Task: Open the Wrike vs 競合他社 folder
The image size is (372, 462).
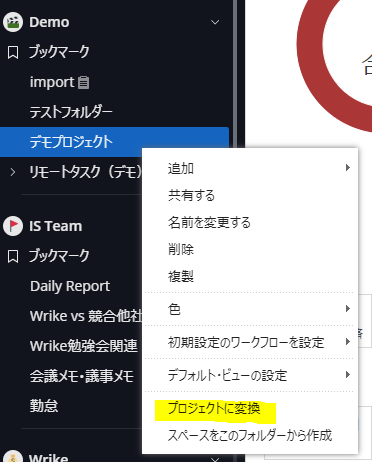Action: tap(86, 316)
